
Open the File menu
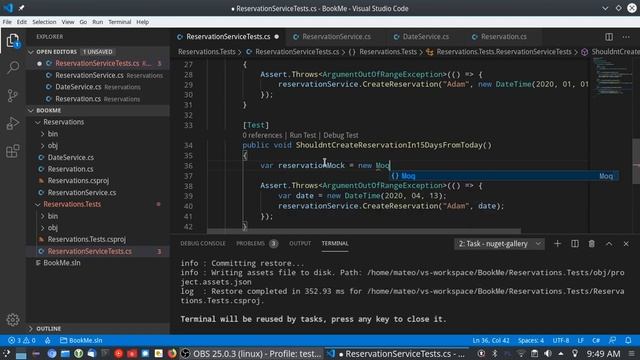point(7,22)
